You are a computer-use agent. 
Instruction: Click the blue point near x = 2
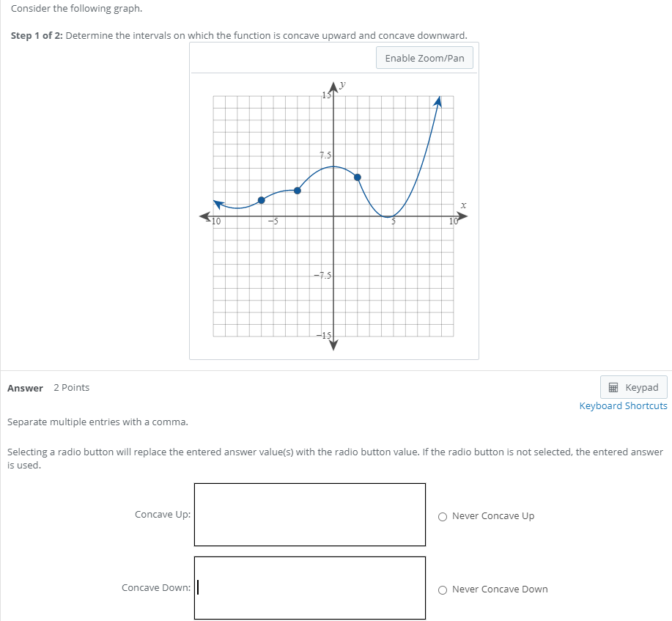(358, 176)
